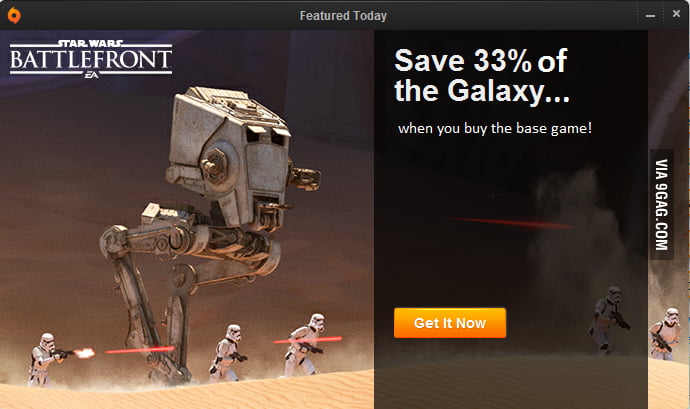The width and height of the screenshot is (690, 409).
Task: Click the Star Wars Battlefront logo
Action: point(91,59)
